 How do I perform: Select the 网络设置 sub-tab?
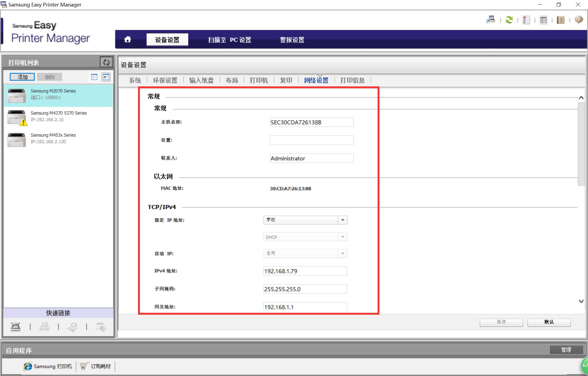click(x=316, y=80)
